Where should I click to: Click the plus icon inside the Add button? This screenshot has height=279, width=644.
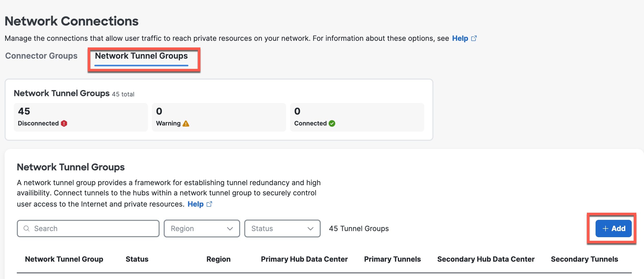click(x=605, y=229)
